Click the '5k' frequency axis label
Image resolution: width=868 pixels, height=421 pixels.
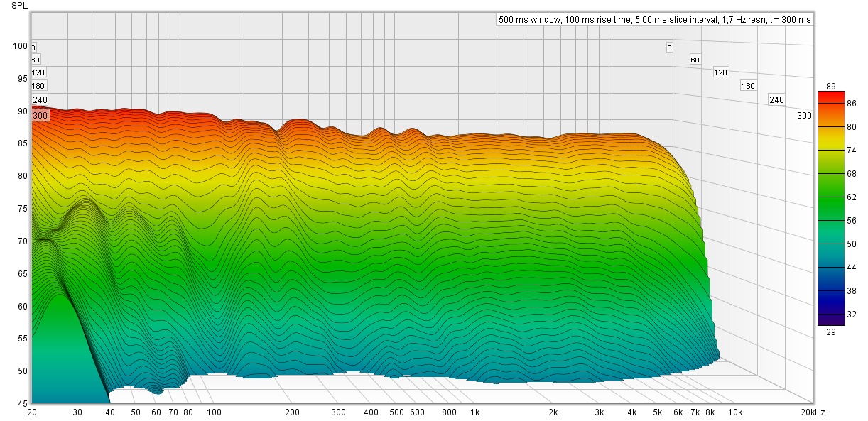657,412
